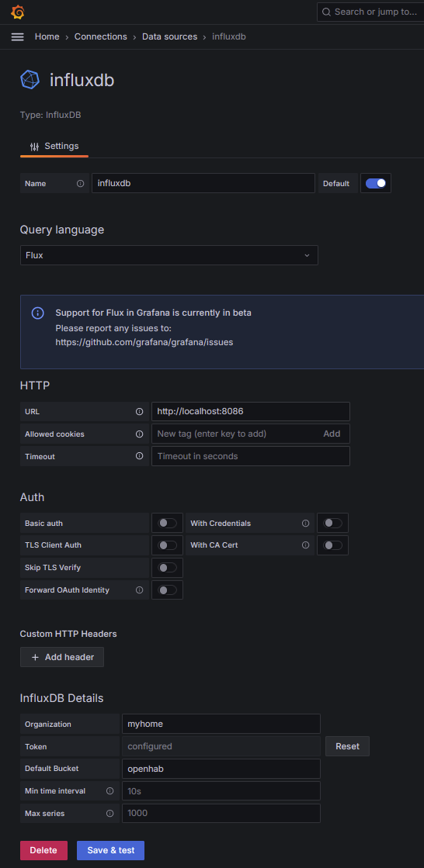Click the Max series field
The height and width of the screenshot is (868, 424).
tap(221, 813)
